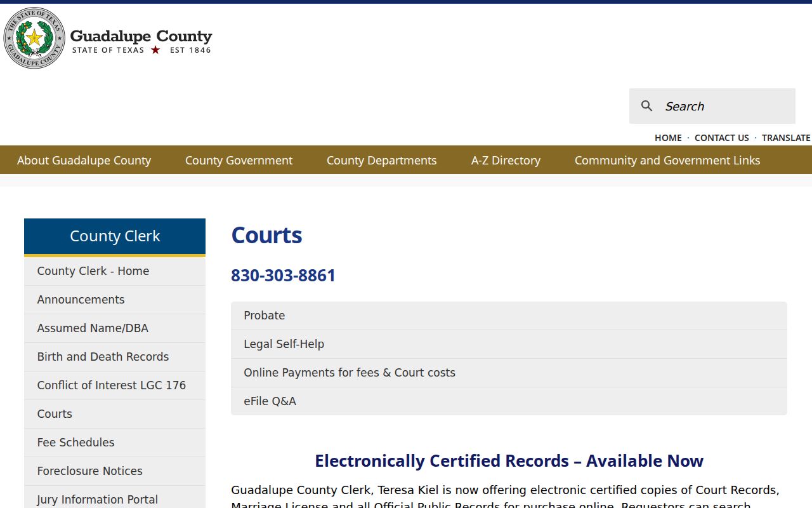Go to the HOME link
Viewport: 812px width, 508px height.
pos(668,138)
